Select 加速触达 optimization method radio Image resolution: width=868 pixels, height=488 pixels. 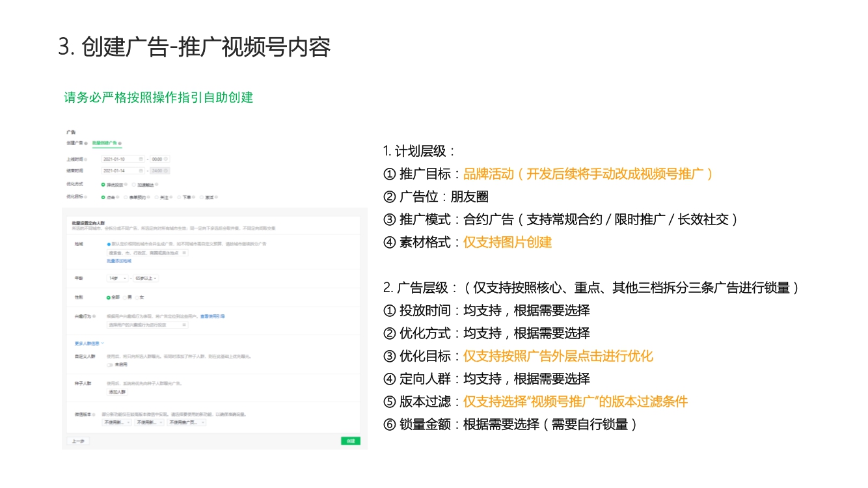tap(133, 184)
